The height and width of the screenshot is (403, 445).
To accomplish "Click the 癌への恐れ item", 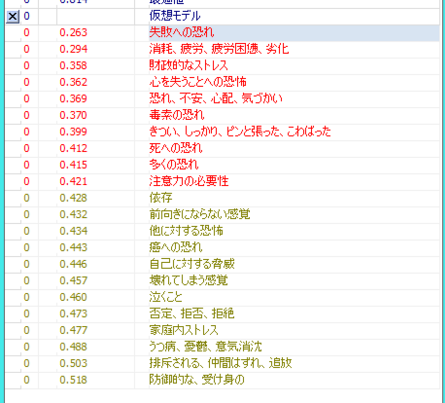I will [176, 247].
